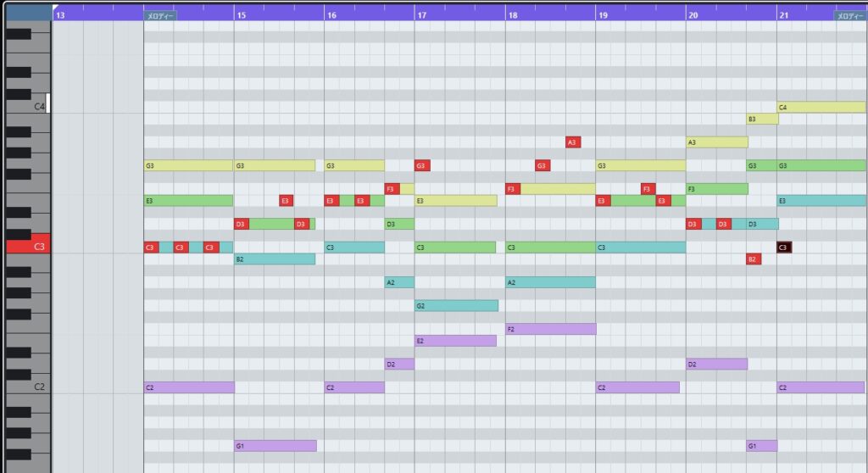Click the メロディー marker after bar 21

pos(850,16)
